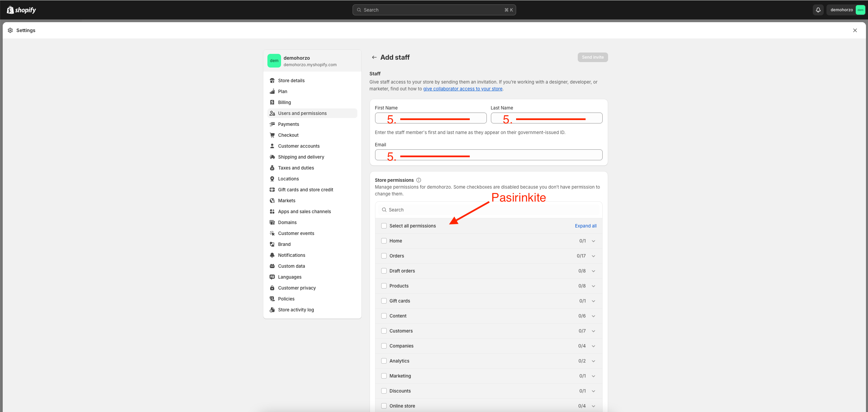Click the notifications bell icon
This screenshot has width=868, height=412.
818,10
